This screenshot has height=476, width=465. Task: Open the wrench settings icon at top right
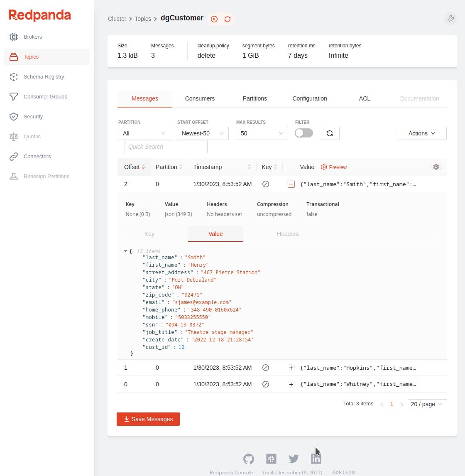coord(450,19)
